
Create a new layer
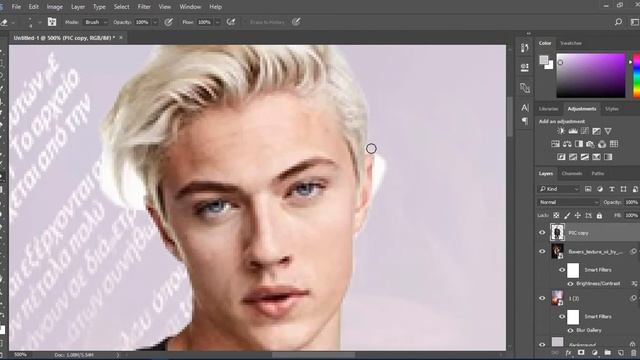621,353
